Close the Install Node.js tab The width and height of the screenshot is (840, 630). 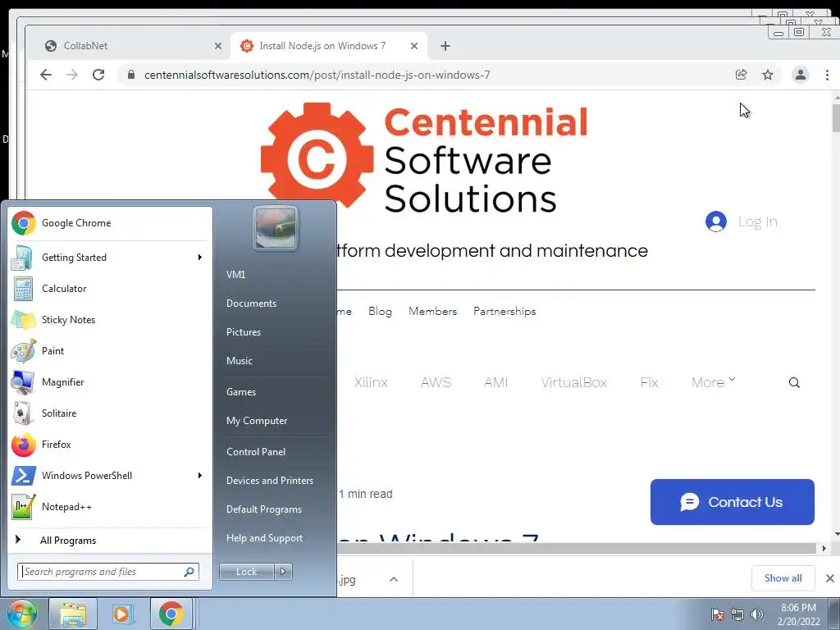(414, 46)
